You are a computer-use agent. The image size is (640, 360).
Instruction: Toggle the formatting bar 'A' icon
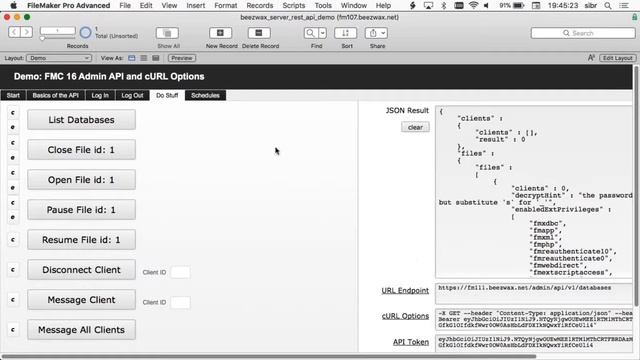tap(591, 58)
